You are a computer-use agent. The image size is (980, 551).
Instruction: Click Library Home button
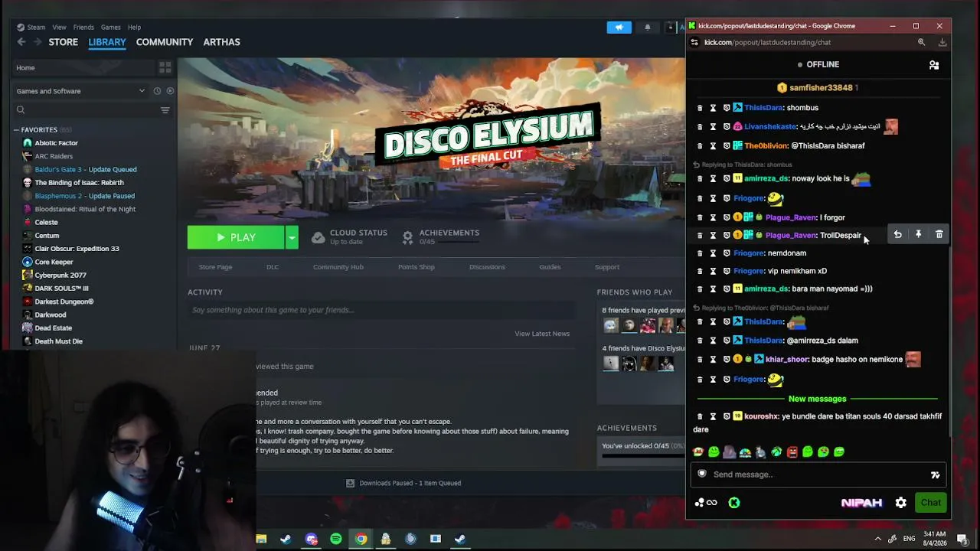(x=84, y=68)
